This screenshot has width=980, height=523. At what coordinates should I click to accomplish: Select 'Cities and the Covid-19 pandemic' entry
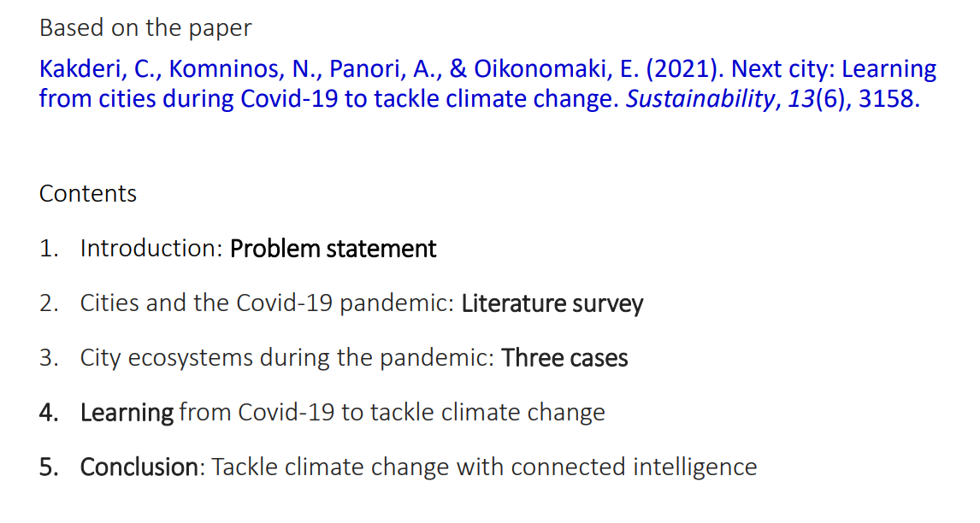pyautogui.click(x=266, y=303)
